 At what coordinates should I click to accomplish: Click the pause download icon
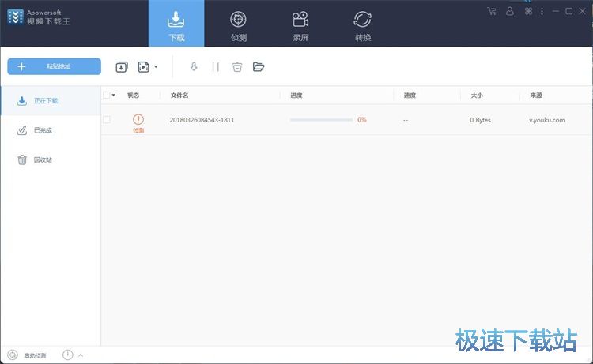pos(215,67)
